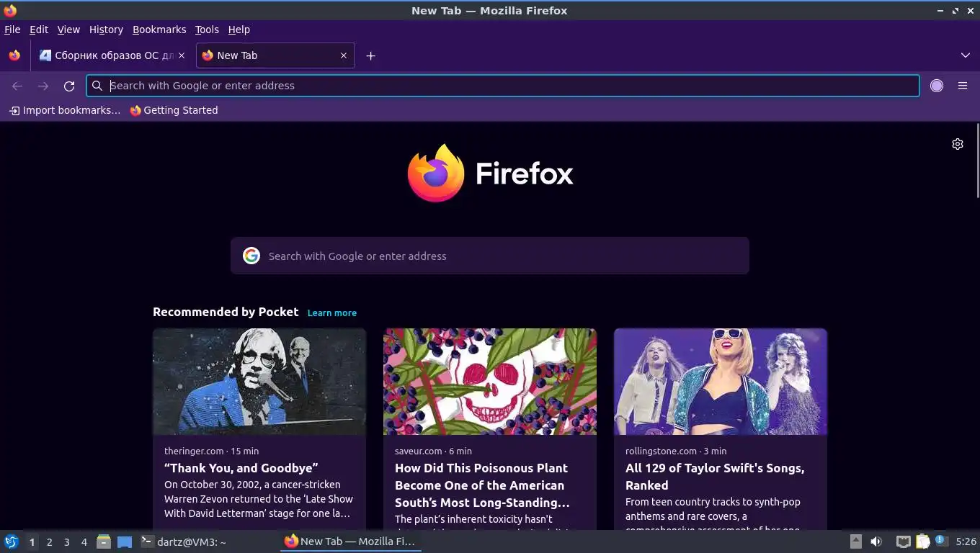Click the skull and berries article thumbnail

tap(490, 382)
